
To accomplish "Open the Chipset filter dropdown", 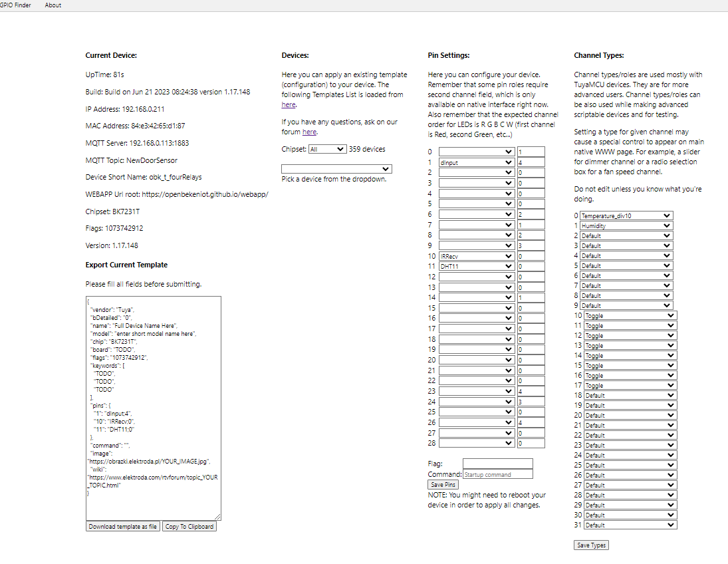I will 327,149.
